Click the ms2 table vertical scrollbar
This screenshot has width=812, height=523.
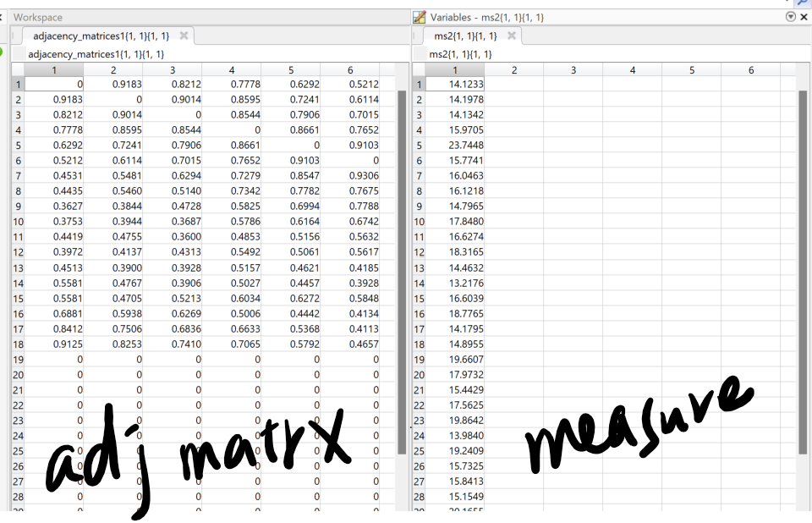click(x=803, y=254)
